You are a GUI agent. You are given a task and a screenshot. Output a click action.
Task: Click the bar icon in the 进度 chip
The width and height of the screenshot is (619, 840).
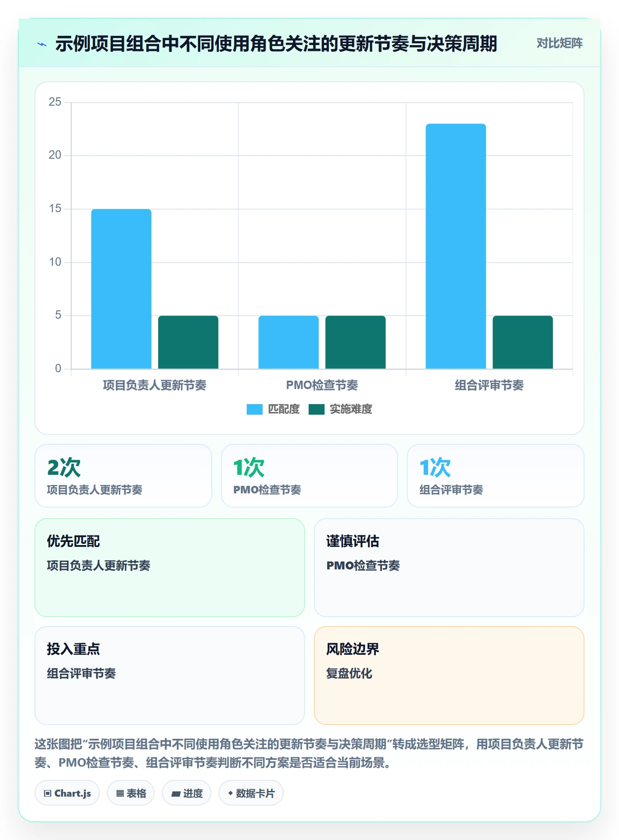(176, 794)
